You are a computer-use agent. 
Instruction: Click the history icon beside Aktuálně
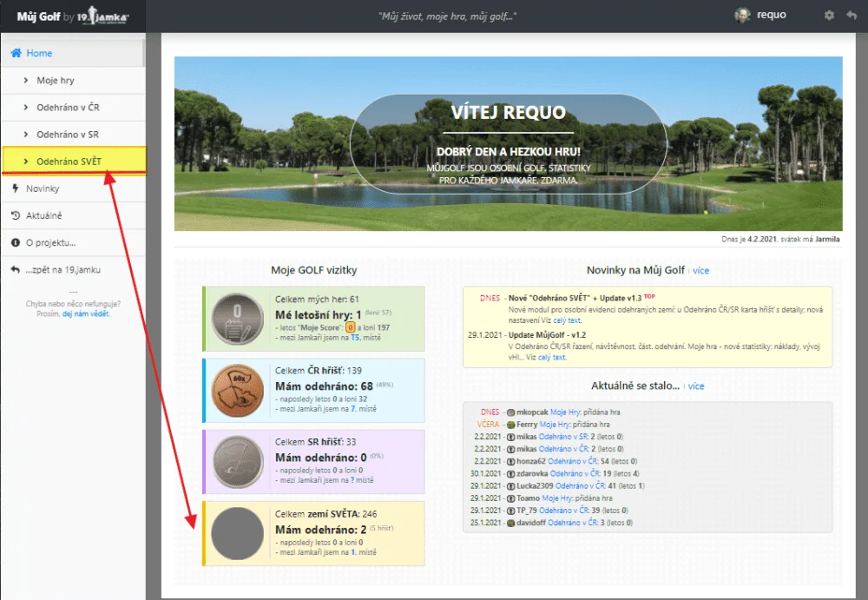16,215
